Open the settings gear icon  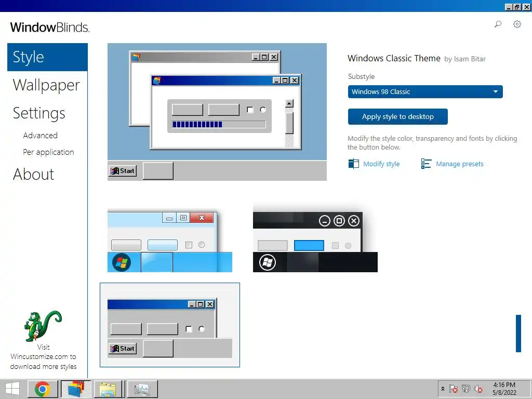(517, 24)
